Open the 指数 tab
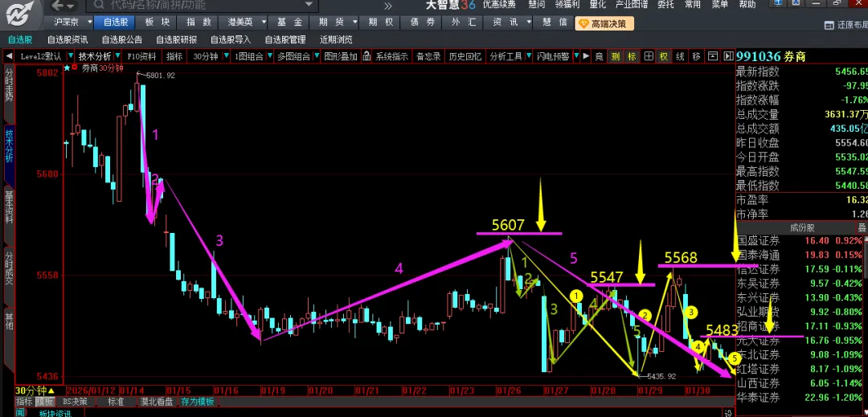Image resolution: width=868 pixels, height=417 pixels. [x=199, y=22]
